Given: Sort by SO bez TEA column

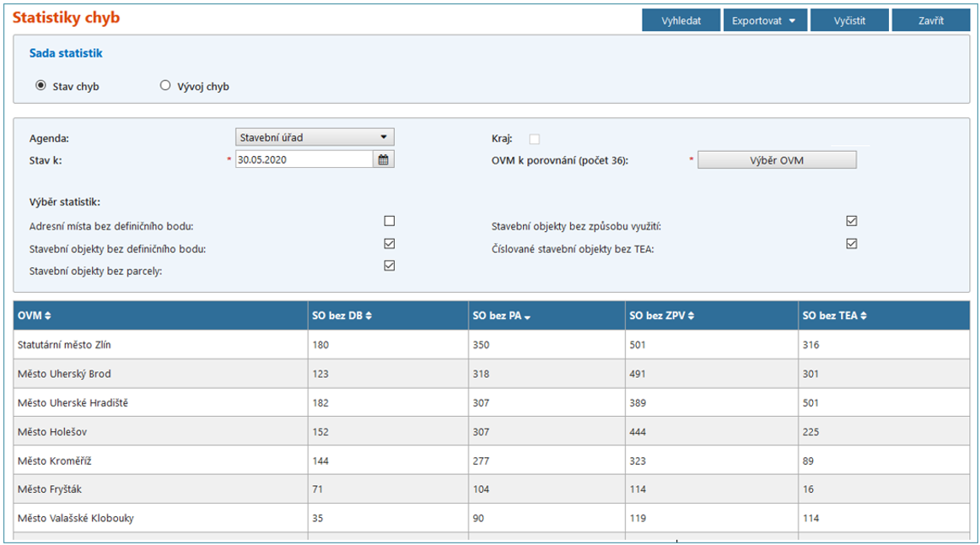Looking at the screenshot, I should click(863, 316).
